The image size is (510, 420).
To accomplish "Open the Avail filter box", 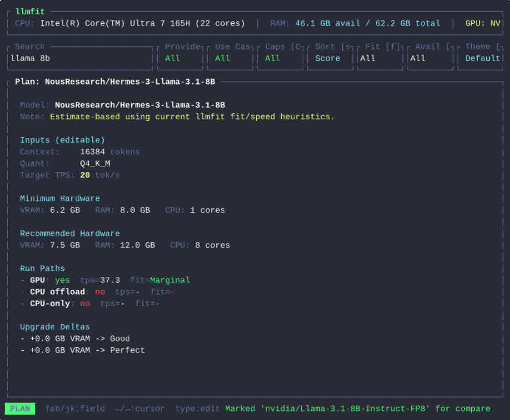I will pyautogui.click(x=431, y=58).
